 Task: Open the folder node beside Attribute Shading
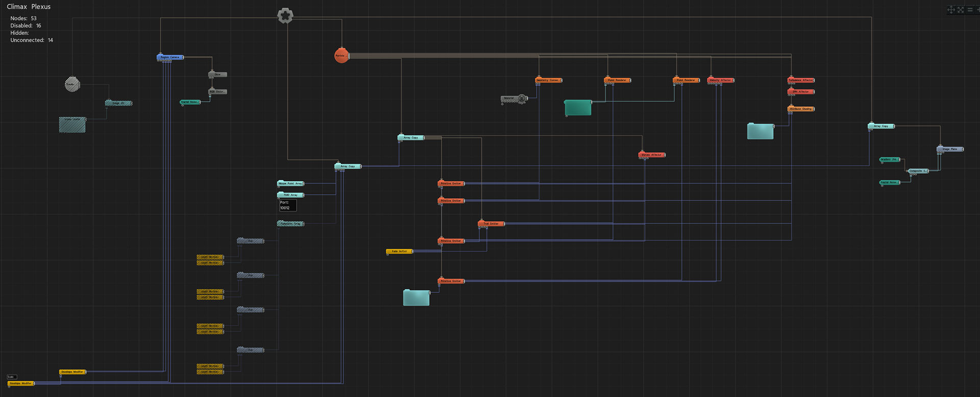coord(761,131)
